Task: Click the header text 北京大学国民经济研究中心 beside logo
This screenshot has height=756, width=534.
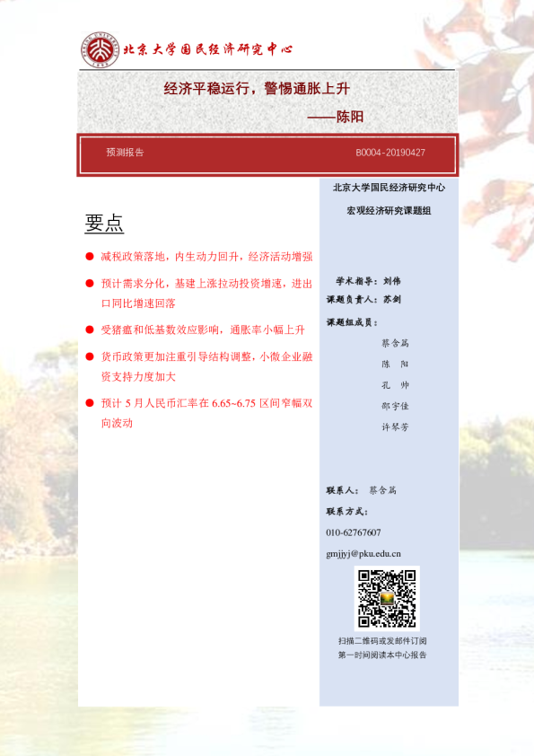Action: coord(207,49)
